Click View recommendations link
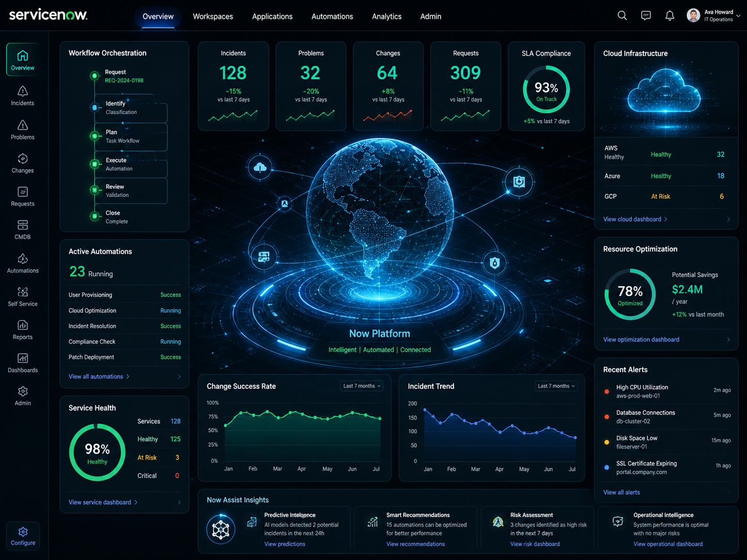Viewport: 747px width, 560px height. [x=415, y=544]
